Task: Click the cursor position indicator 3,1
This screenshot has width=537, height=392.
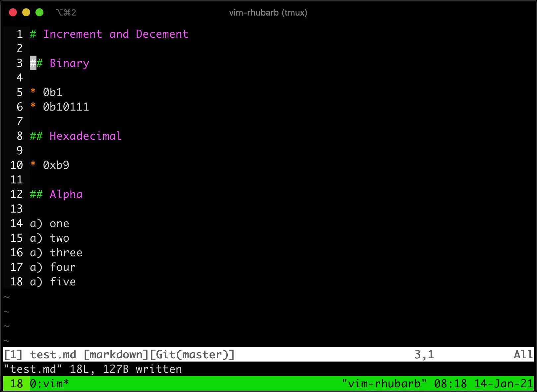Action: click(425, 354)
